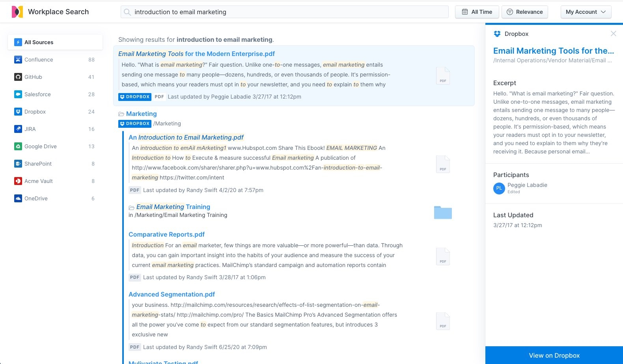The height and width of the screenshot is (364, 623).
Task: Click the All Sources lightning icon
Action: 18,42
